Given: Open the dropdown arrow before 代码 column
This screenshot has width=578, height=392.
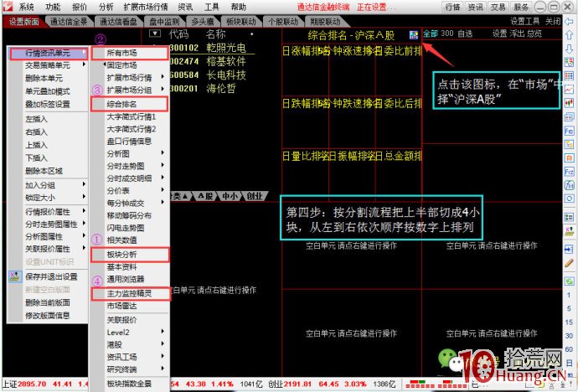Looking at the screenshot, I should (x=155, y=34).
